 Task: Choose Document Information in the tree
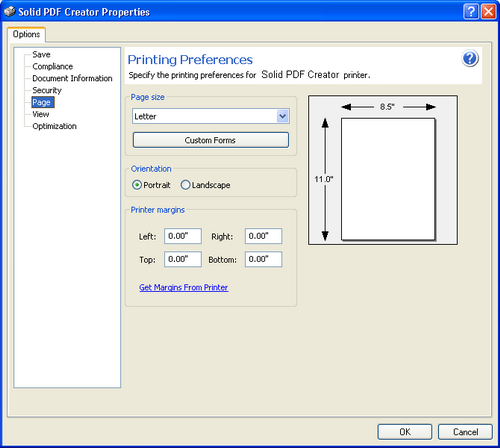point(72,78)
